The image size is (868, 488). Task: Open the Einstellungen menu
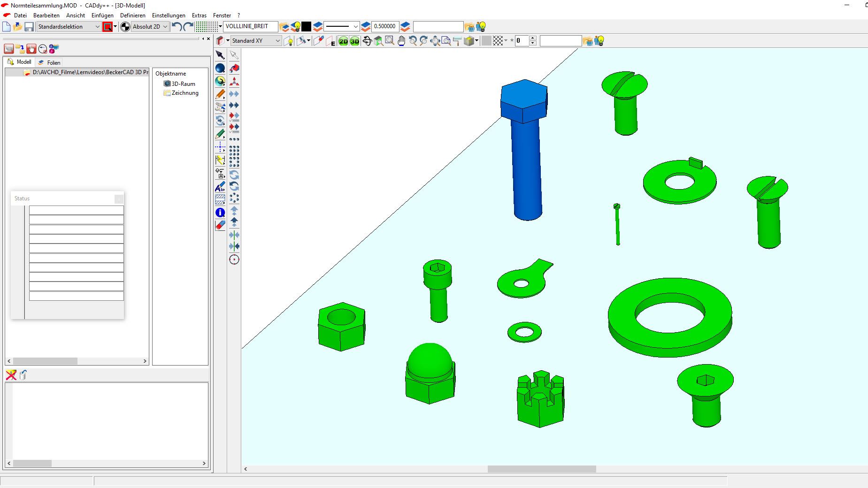tap(169, 15)
